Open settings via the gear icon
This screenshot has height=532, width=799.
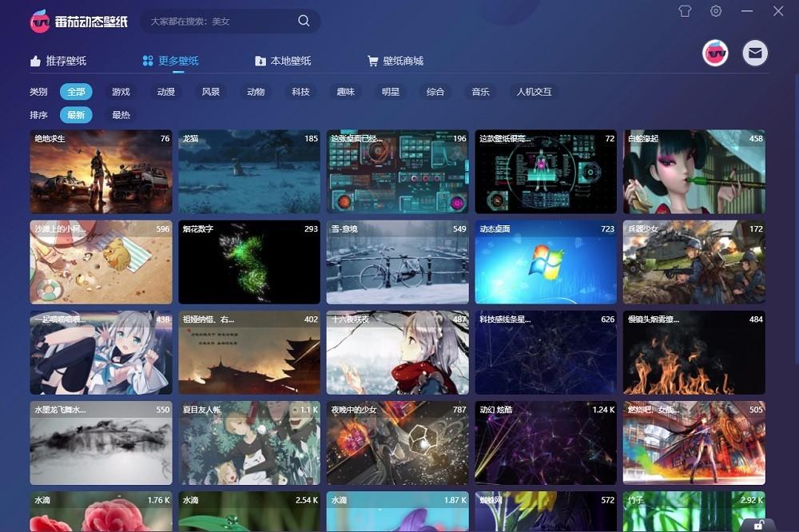[716, 11]
